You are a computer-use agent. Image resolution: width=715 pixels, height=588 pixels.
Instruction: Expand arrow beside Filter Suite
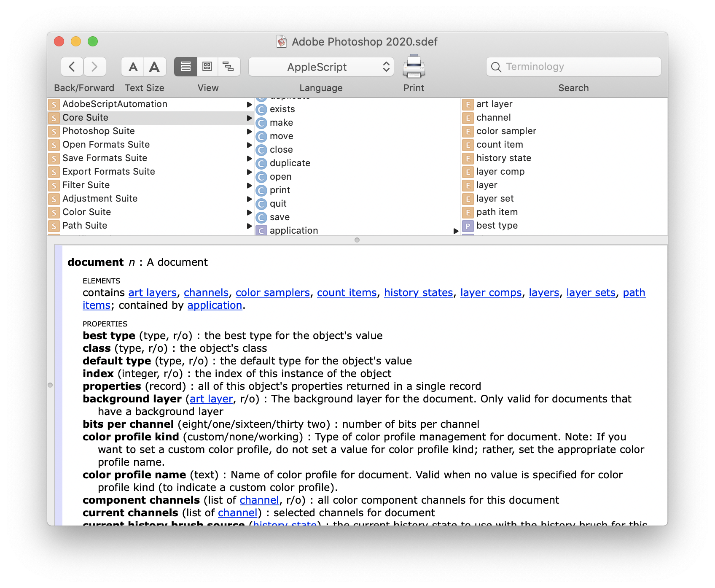coord(249,185)
